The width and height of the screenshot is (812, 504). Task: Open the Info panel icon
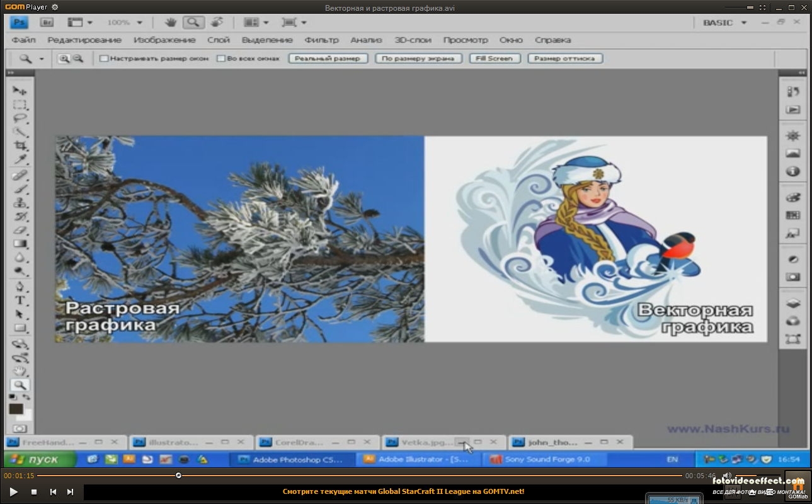coord(792,171)
